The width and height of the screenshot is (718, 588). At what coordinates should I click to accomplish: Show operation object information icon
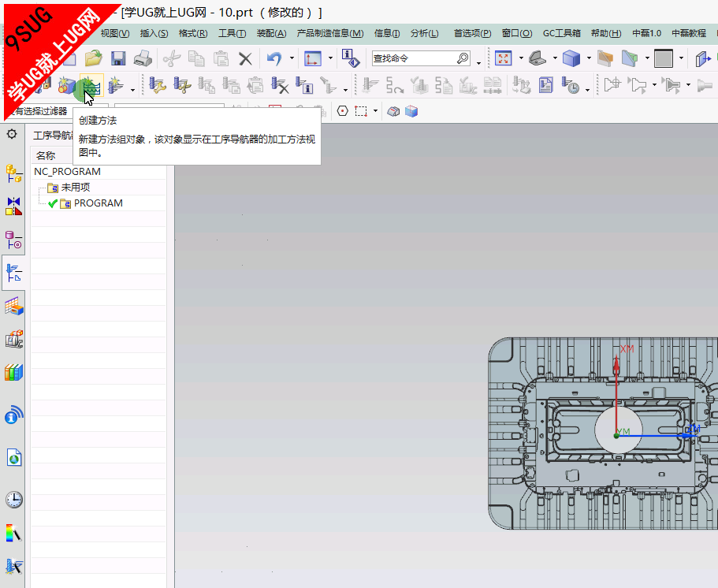tap(304, 85)
